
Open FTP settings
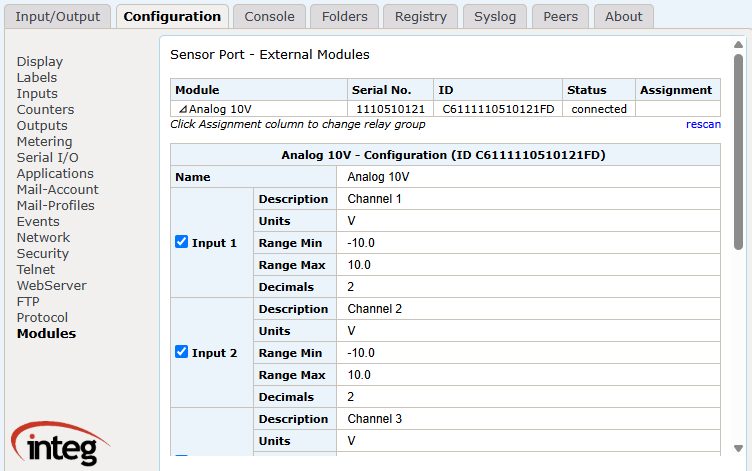(28, 301)
